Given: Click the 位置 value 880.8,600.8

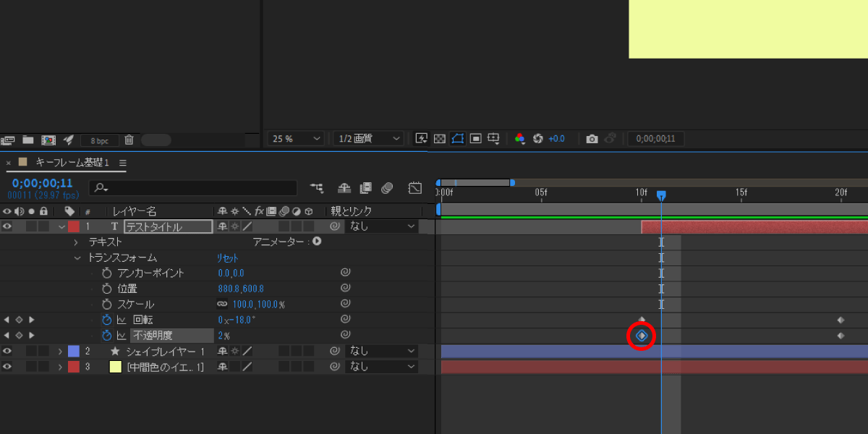Looking at the screenshot, I should click(241, 289).
